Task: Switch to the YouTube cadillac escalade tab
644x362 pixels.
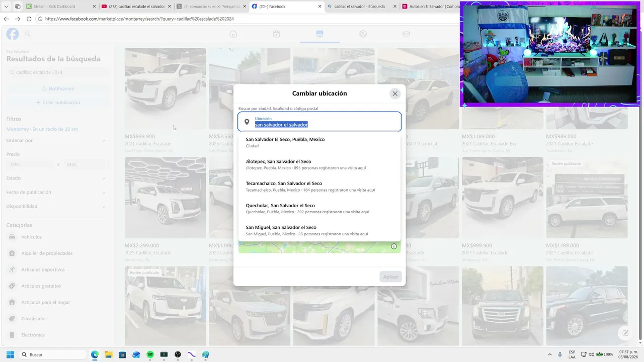Action: click(136, 7)
